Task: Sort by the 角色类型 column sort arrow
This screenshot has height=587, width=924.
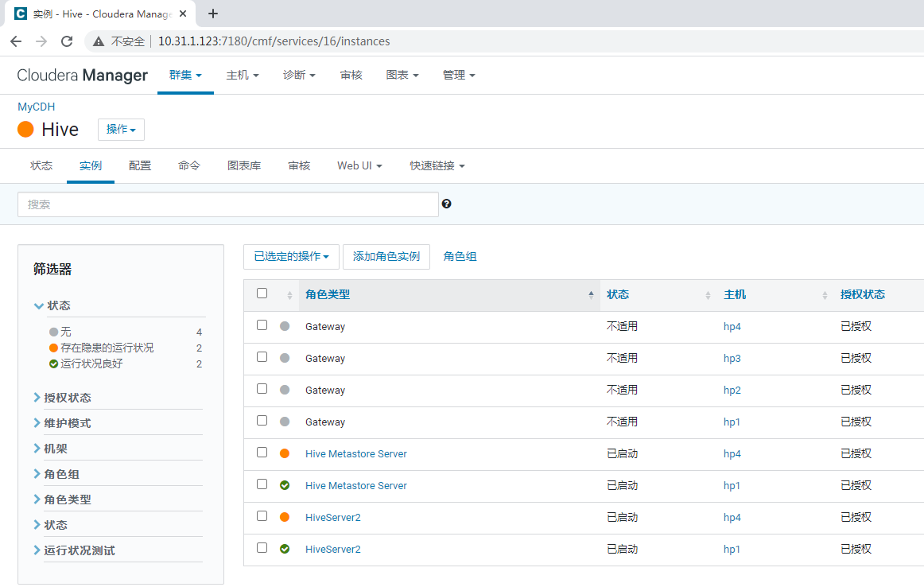Action: pos(591,294)
